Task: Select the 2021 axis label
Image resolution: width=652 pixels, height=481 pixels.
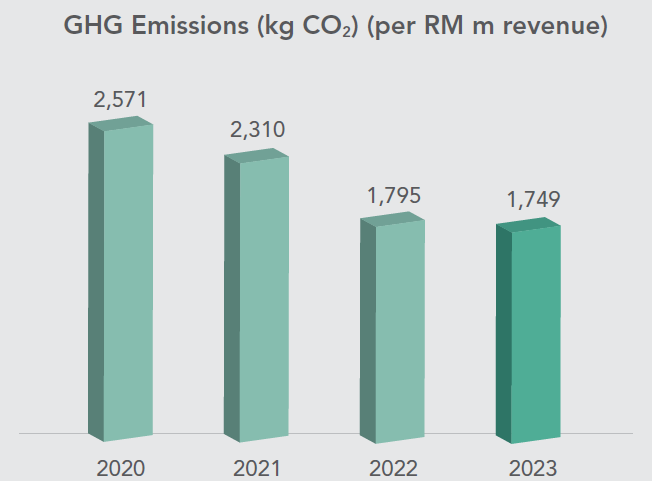Action: [x=257, y=467]
